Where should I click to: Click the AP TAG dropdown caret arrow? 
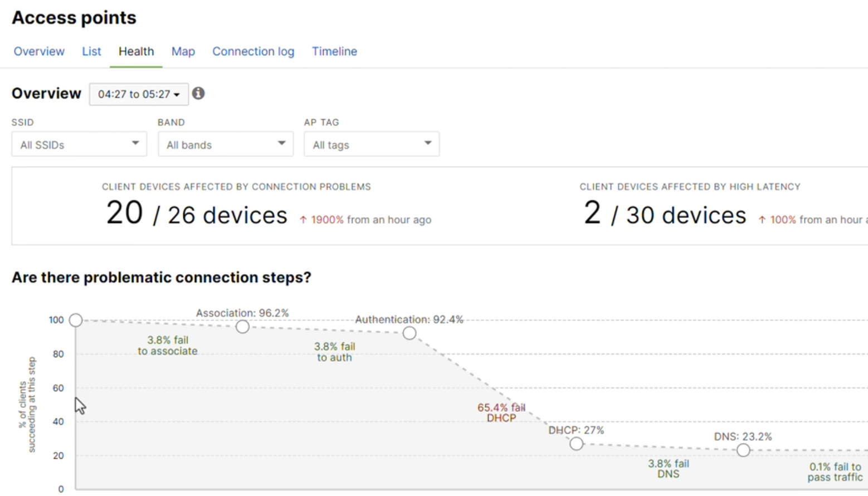(x=428, y=144)
